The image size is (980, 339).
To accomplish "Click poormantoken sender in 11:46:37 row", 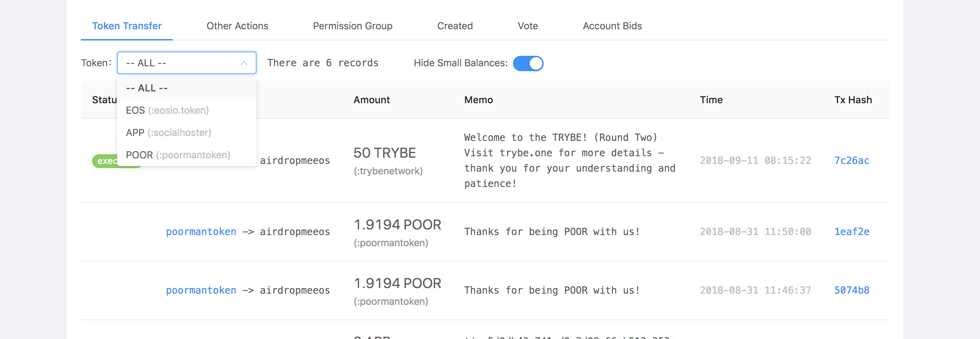I will [201, 290].
